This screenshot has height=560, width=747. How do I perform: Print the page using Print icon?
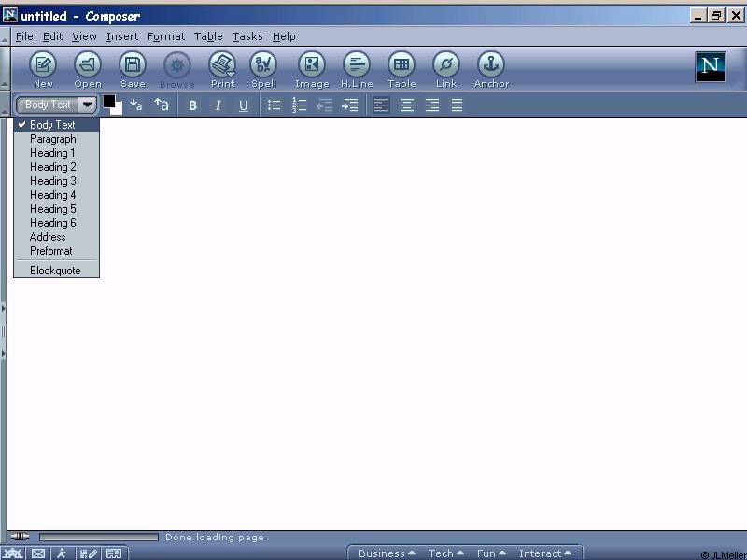[222, 69]
